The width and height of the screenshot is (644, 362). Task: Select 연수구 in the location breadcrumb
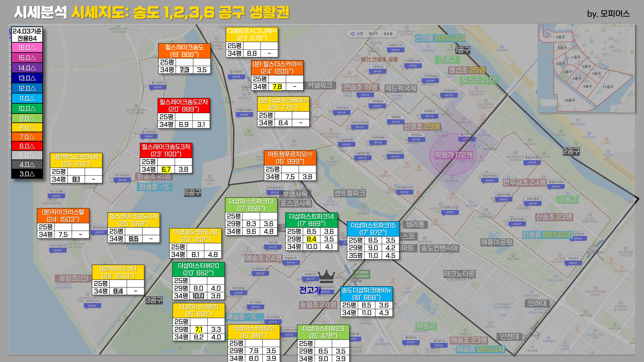coord(373,34)
